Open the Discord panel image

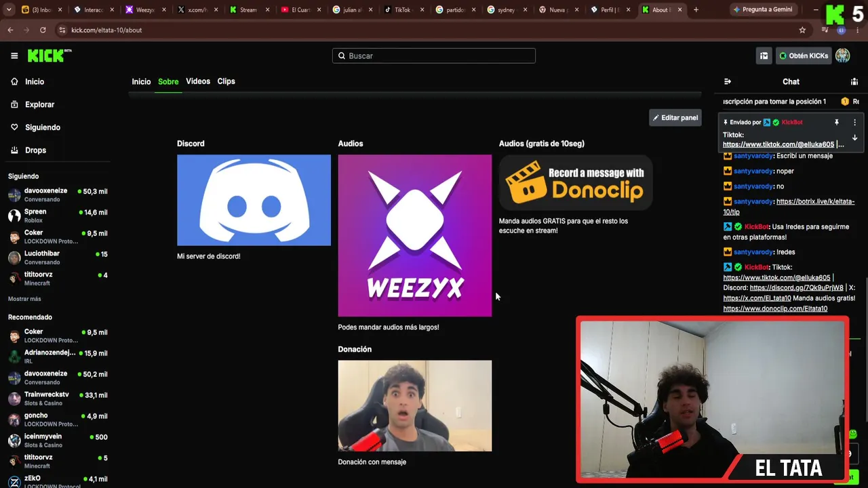pos(254,200)
